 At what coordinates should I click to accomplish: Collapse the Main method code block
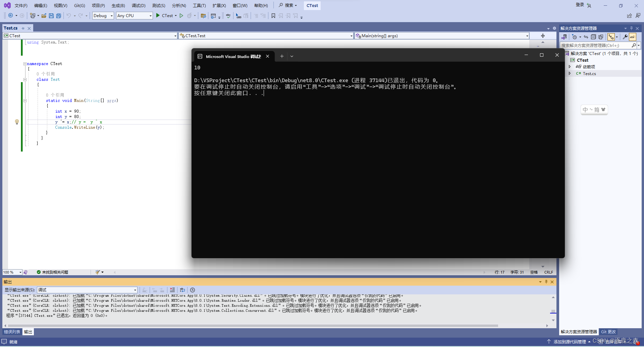[25, 101]
